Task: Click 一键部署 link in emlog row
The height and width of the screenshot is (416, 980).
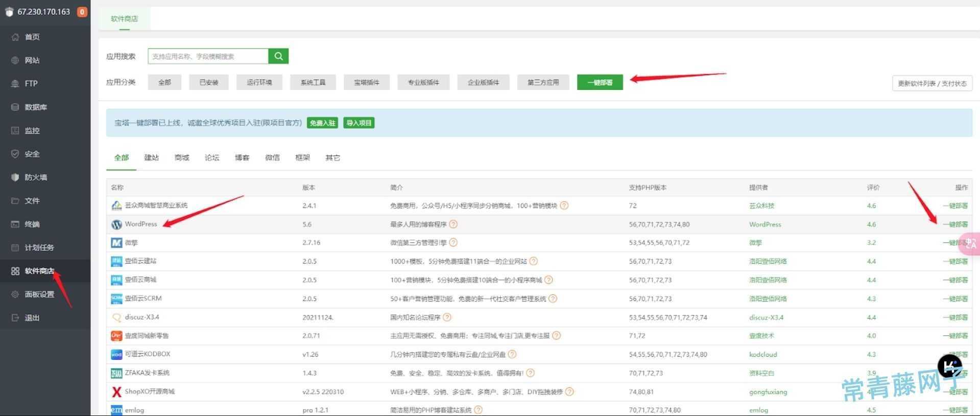Action: [955, 410]
